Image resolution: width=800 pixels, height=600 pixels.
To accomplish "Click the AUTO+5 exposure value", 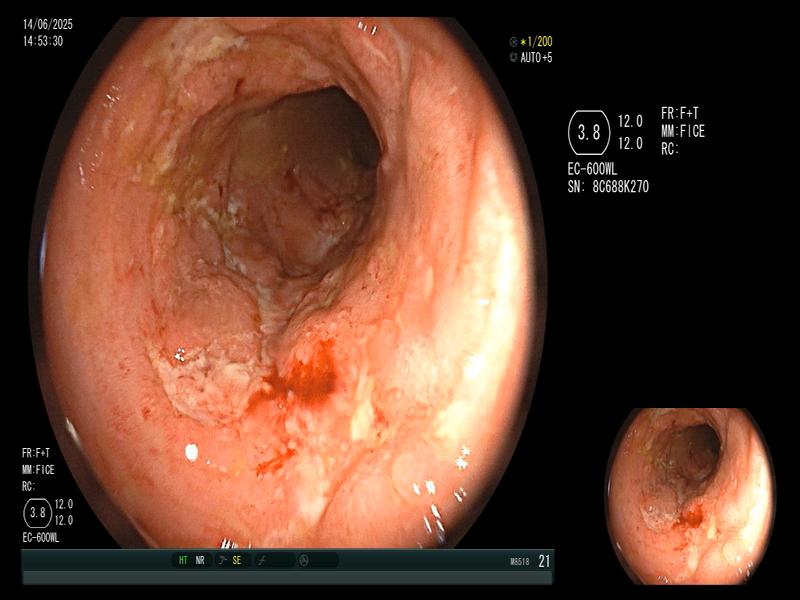I will (x=536, y=58).
